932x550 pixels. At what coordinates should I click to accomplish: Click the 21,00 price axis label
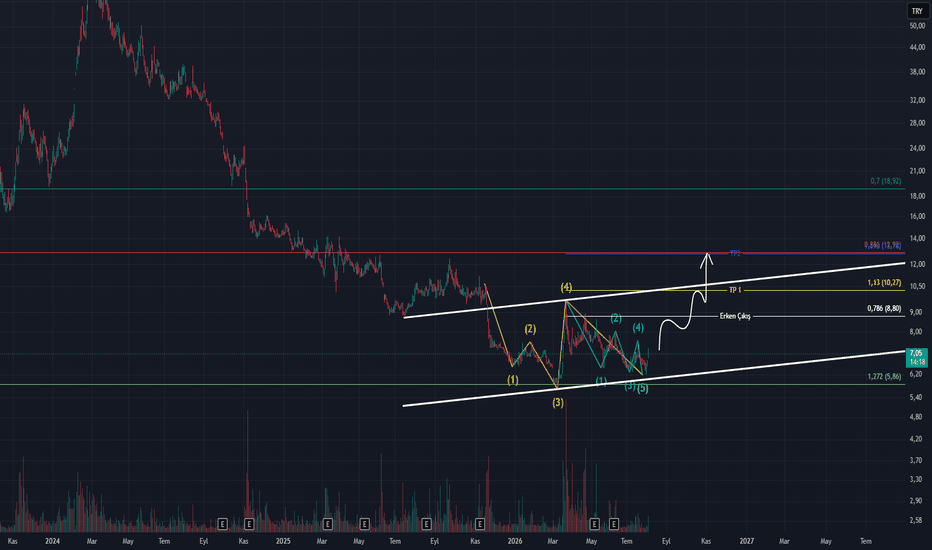917,171
